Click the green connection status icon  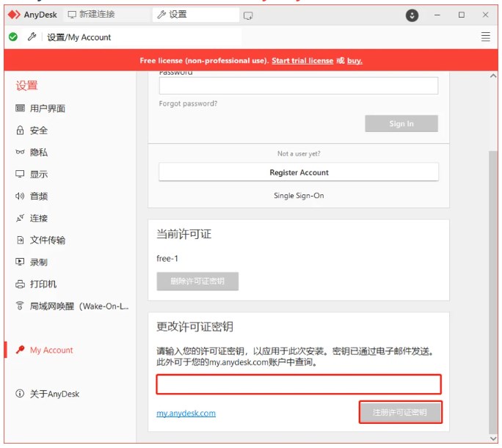(x=13, y=37)
